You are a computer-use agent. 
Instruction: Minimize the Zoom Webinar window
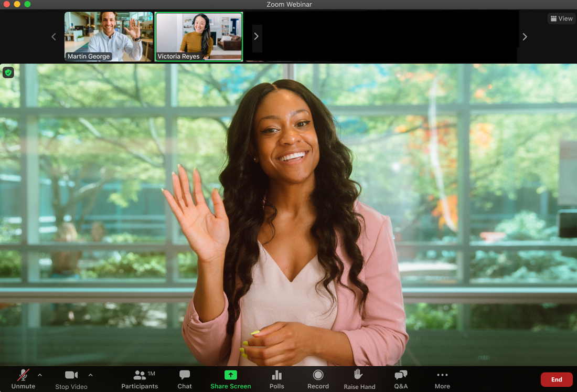click(x=17, y=4)
